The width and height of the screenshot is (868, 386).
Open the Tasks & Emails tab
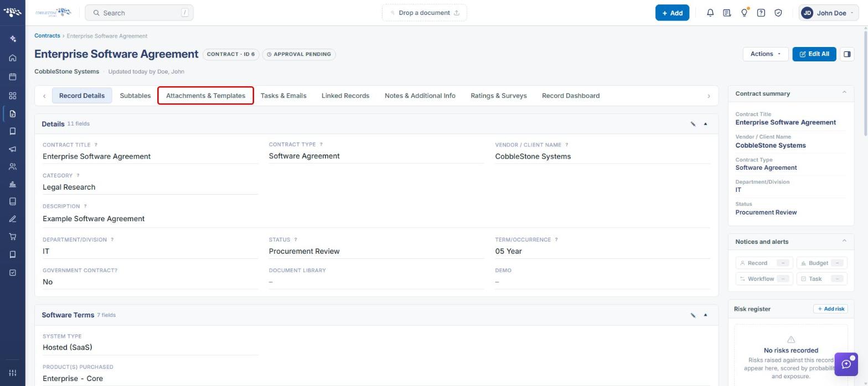(x=283, y=96)
